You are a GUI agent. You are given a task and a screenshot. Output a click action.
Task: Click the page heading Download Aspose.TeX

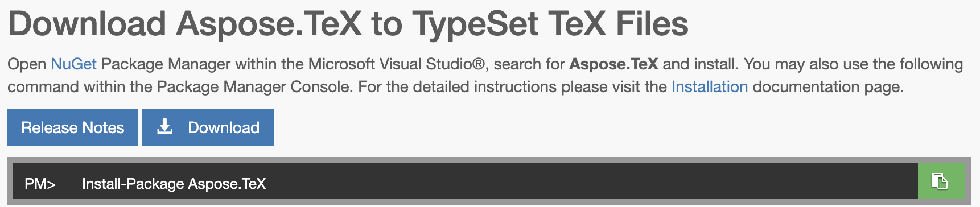(x=184, y=24)
